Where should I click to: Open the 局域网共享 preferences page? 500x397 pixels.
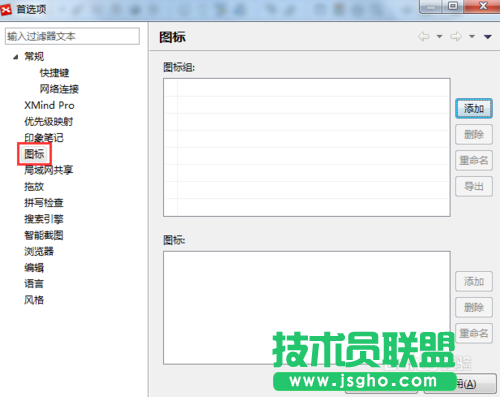[49, 170]
